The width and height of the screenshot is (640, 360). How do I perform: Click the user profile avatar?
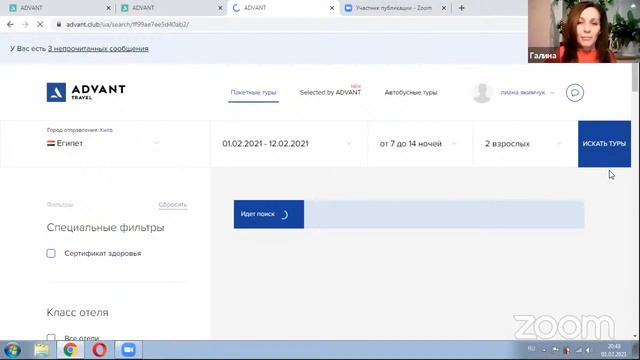(482, 93)
